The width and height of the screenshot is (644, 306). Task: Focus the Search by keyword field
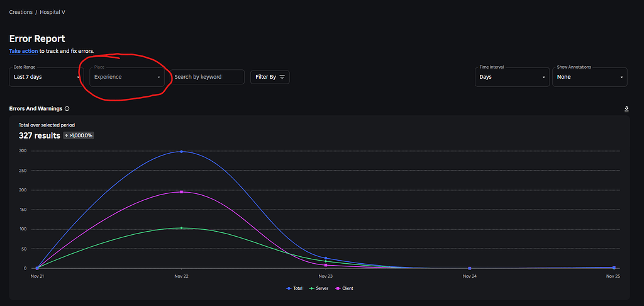208,77
